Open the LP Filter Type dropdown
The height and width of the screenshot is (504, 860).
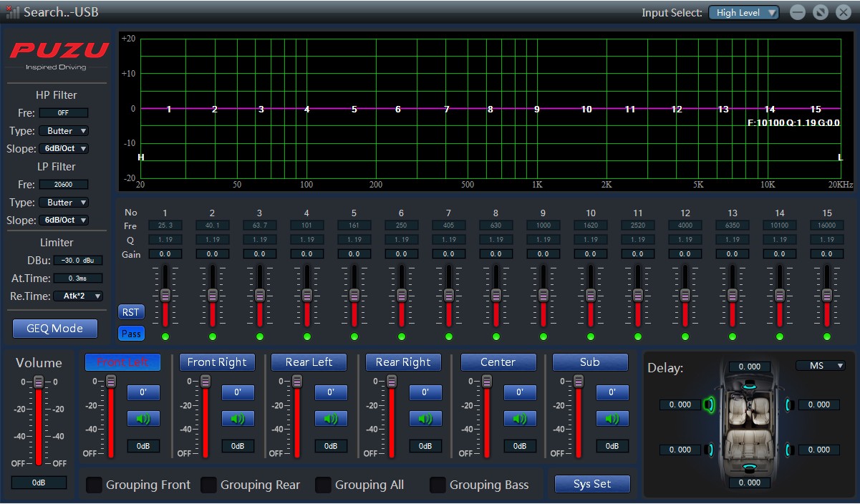click(64, 203)
